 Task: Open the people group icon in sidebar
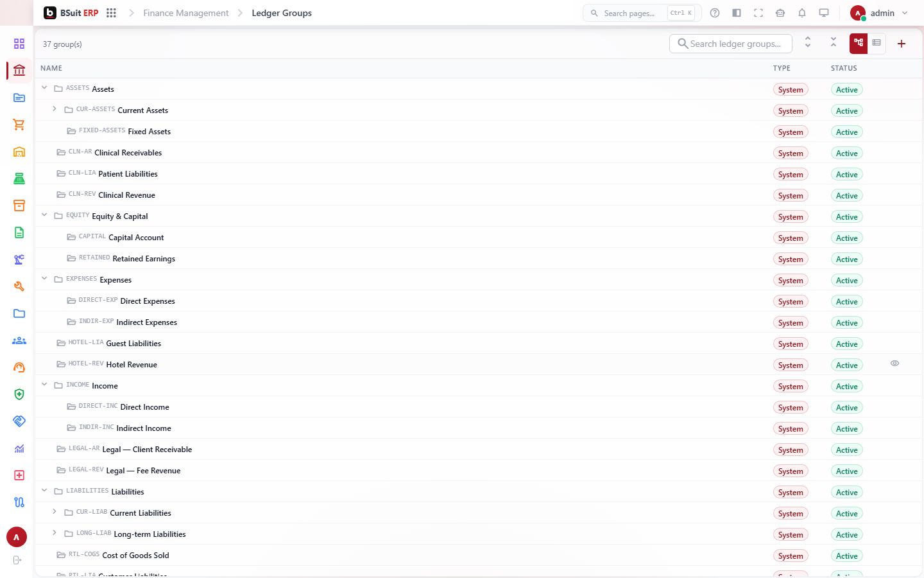[19, 340]
